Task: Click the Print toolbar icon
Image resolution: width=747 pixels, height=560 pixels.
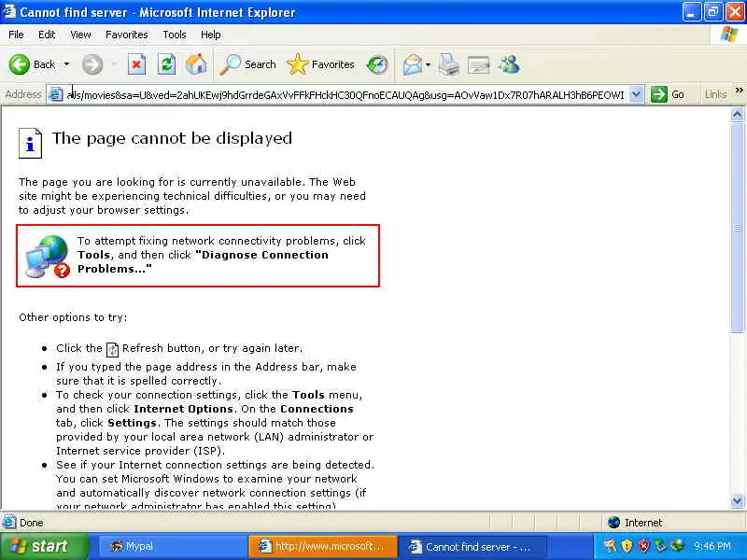Action: click(449, 64)
